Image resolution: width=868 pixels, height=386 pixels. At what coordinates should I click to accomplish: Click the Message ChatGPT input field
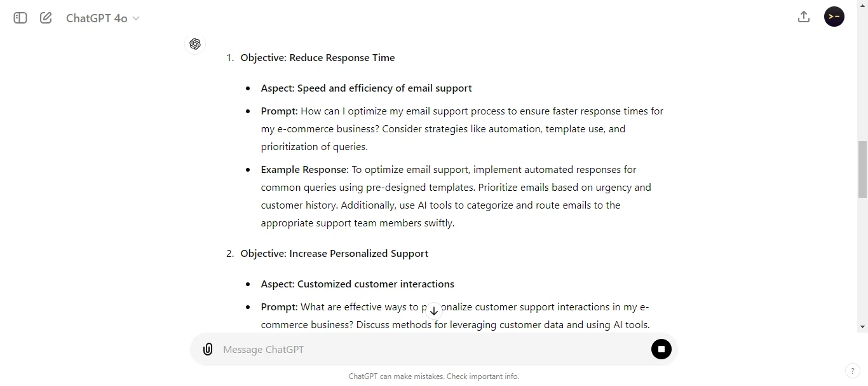[381, 349]
